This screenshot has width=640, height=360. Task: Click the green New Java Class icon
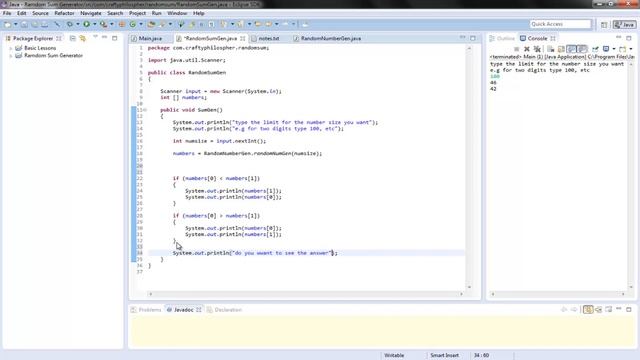133,24
